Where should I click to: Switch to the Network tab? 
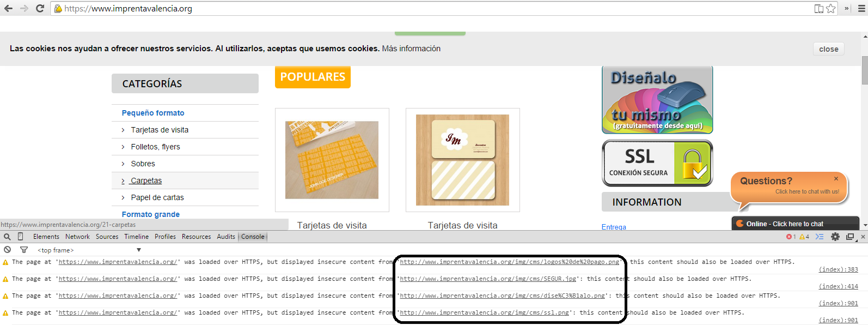click(77, 237)
